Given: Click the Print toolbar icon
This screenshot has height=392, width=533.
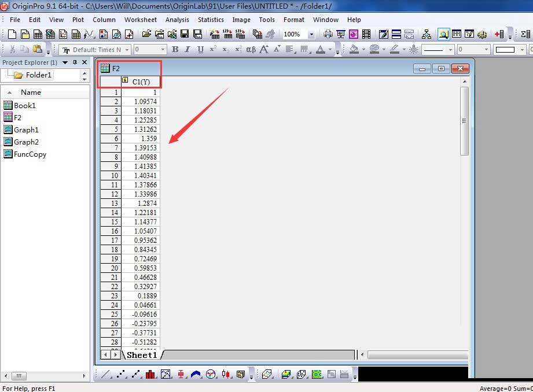Looking at the screenshot, I should [328, 34].
